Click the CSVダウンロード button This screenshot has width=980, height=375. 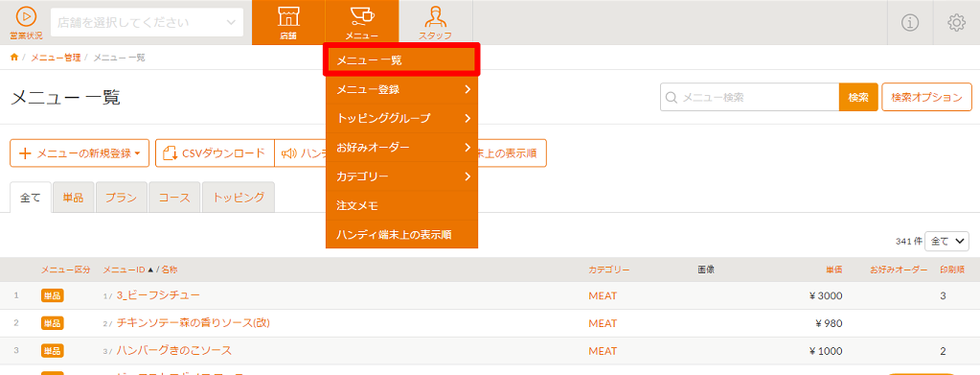(x=215, y=152)
